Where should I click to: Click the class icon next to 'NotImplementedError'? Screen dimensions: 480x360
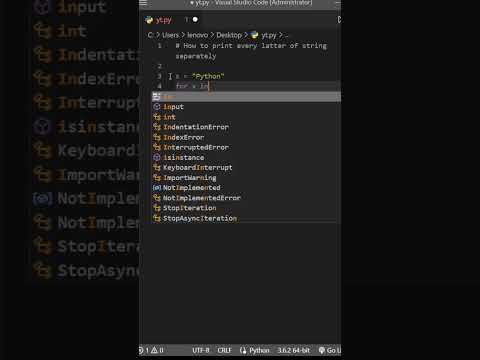click(x=157, y=198)
